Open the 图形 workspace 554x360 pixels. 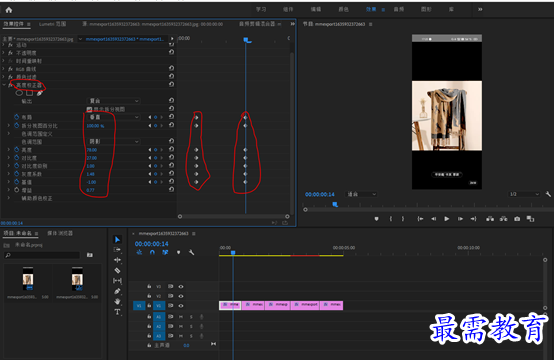[x=426, y=10]
